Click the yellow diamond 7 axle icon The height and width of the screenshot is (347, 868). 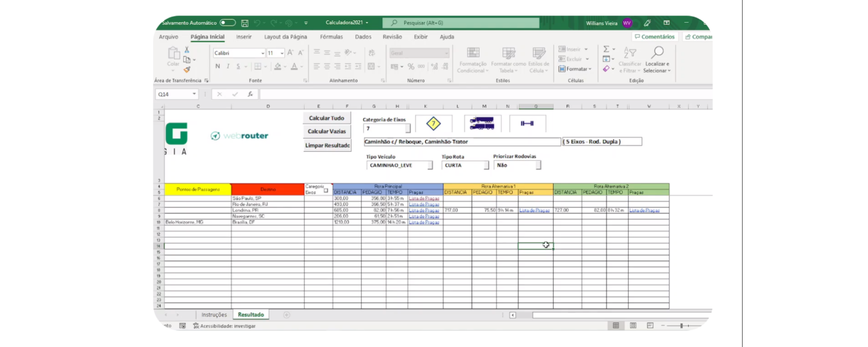433,124
